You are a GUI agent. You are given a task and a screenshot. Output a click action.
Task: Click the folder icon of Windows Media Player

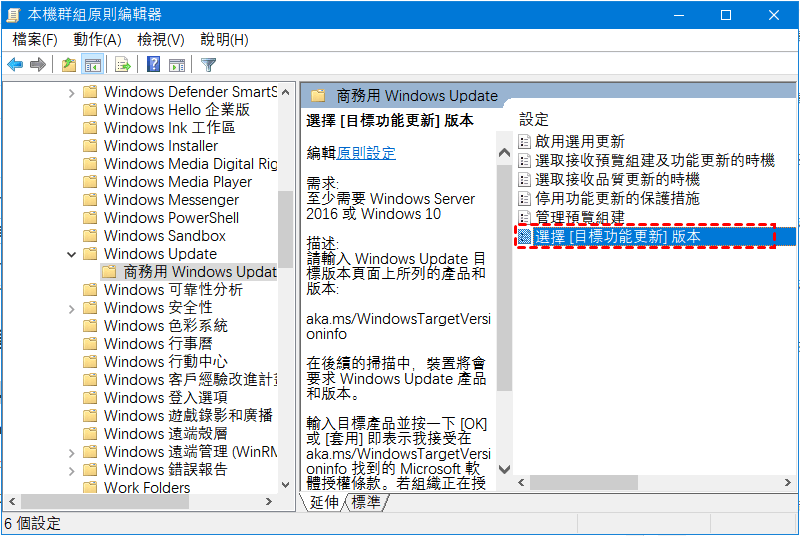90,182
